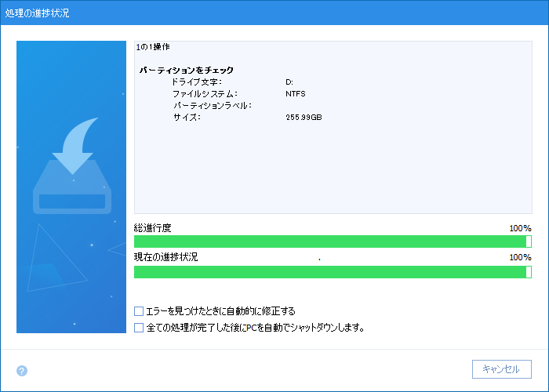
Task: Click the 100% value beside 現在の進捗状況
Action: [x=520, y=257]
